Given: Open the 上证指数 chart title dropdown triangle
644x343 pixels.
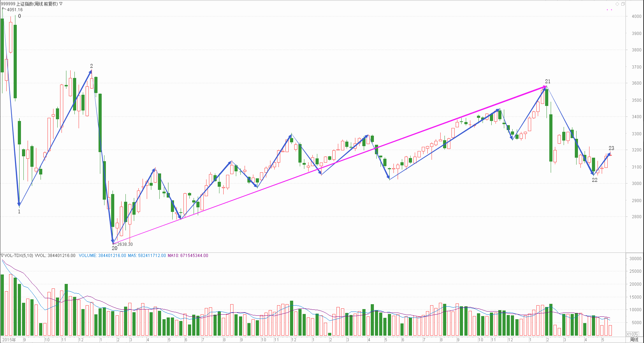Looking at the screenshot, I should click(x=61, y=4).
